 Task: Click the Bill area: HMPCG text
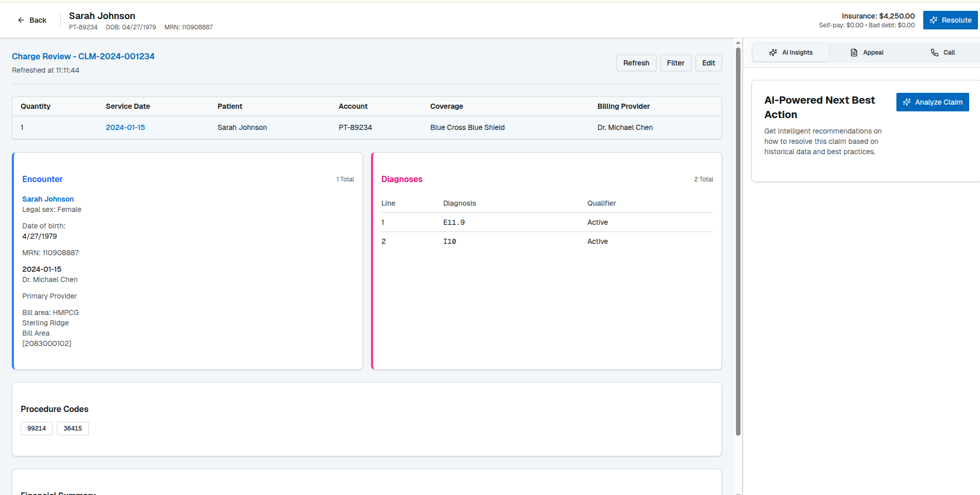[51, 312]
